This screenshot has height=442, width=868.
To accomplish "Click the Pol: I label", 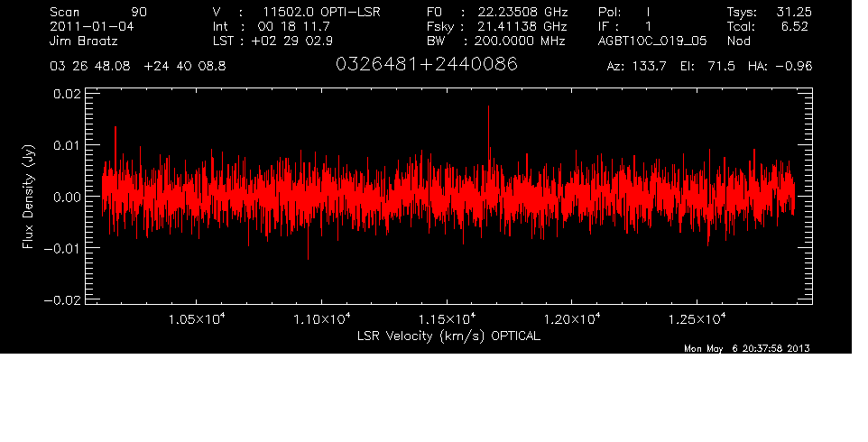I will (x=624, y=12).
